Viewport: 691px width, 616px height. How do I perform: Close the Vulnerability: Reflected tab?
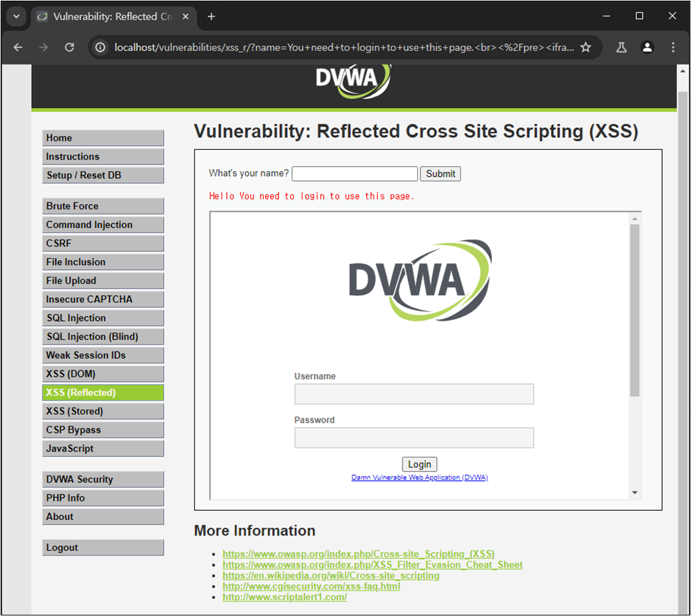(x=186, y=17)
